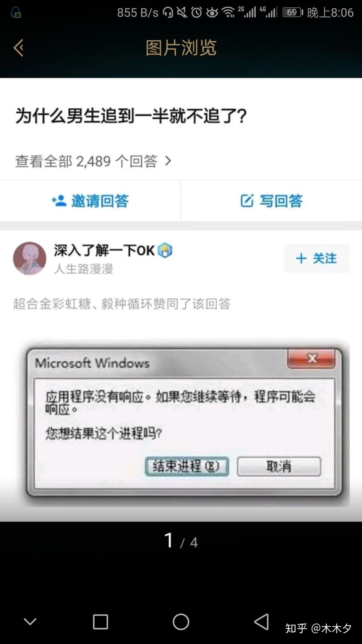This screenshot has width=362, height=644.
Task: Click 写回答 tab
Action: (x=271, y=201)
